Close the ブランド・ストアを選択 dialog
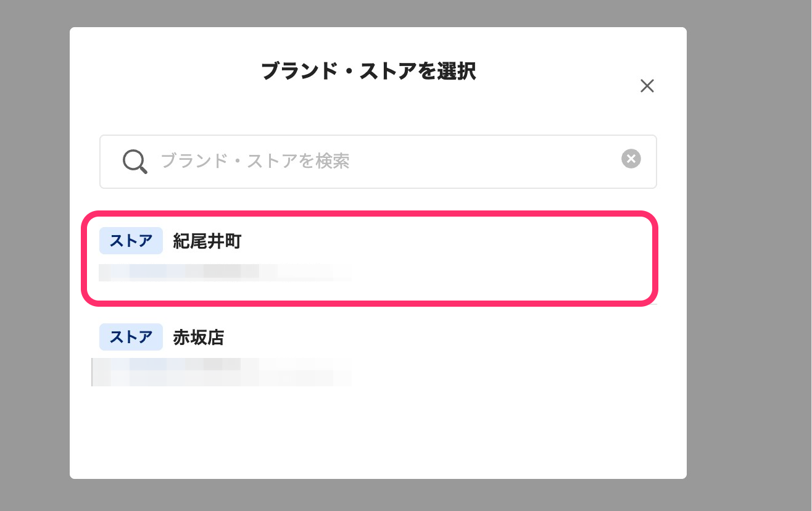Viewport: 812px width, 511px height. (x=647, y=86)
